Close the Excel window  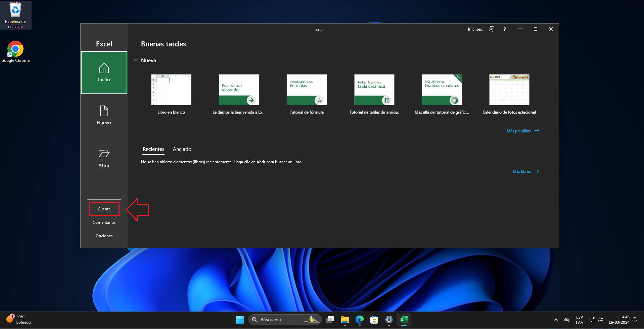(551, 29)
